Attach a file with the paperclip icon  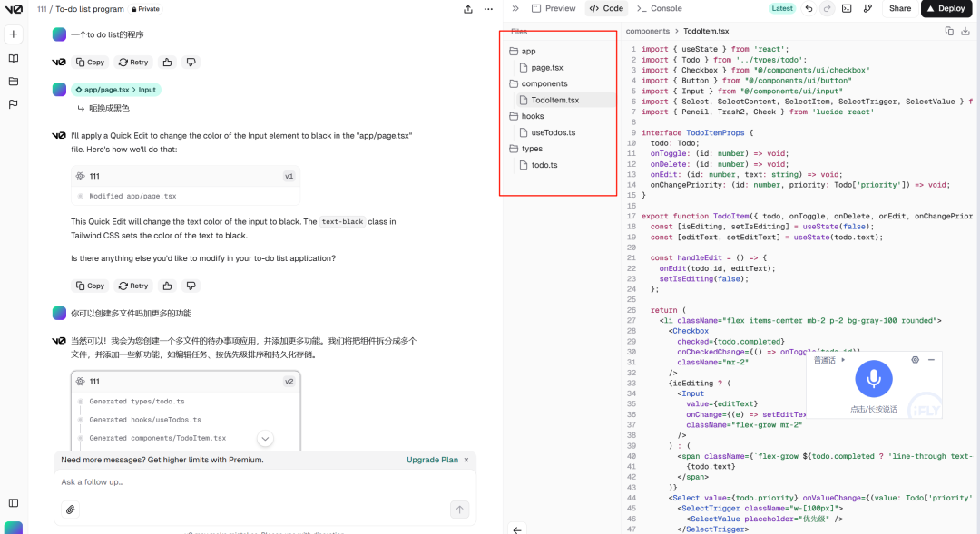point(70,510)
